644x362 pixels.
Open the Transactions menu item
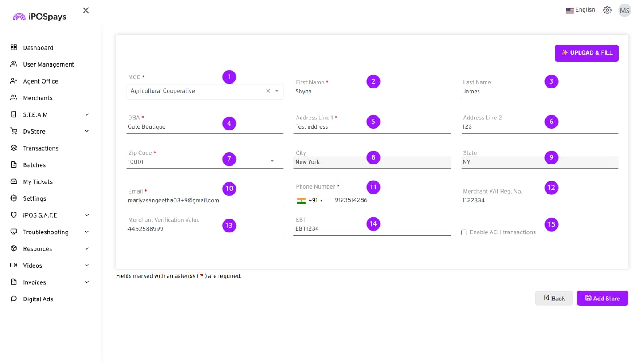pyautogui.click(x=40, y=148)
